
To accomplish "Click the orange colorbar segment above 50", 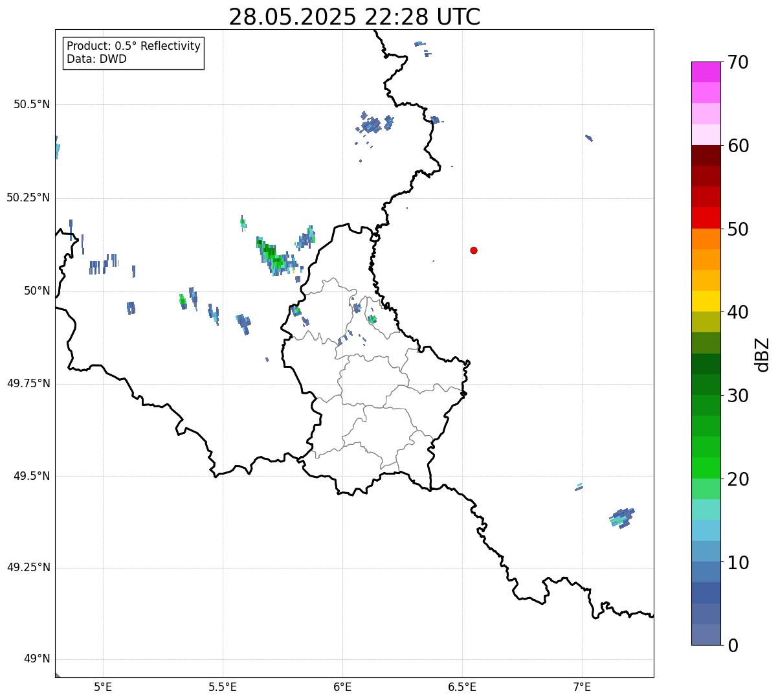I will pos(706,238).
